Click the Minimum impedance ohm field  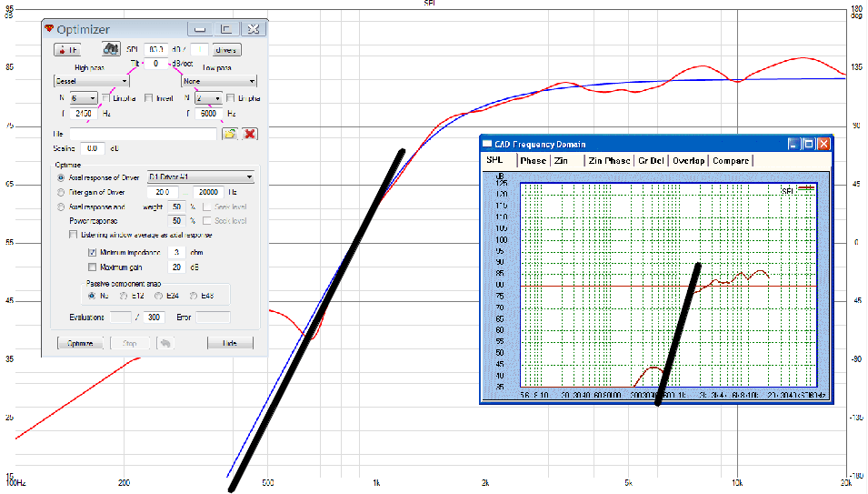(176, 253)
